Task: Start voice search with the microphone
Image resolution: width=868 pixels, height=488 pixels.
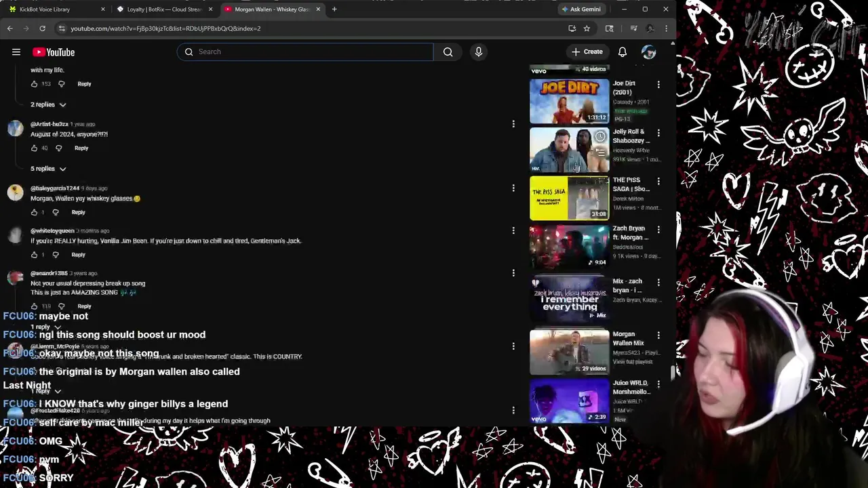Action: click(479, 52)
